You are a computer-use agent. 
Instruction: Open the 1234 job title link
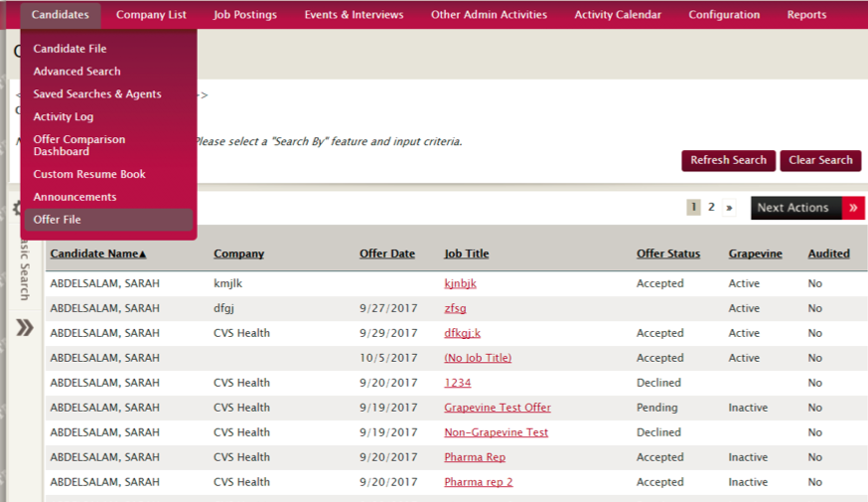457,383
